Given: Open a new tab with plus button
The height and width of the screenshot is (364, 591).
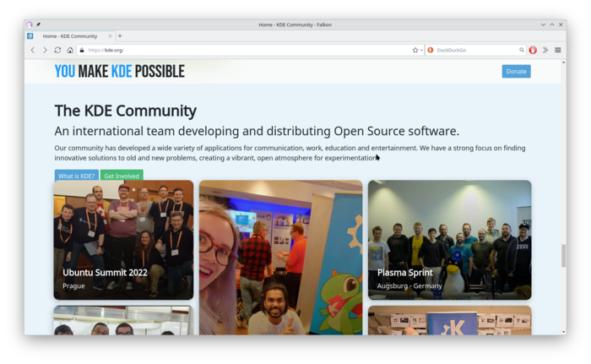Looking at the screenshot, I should tap(120, 36).
